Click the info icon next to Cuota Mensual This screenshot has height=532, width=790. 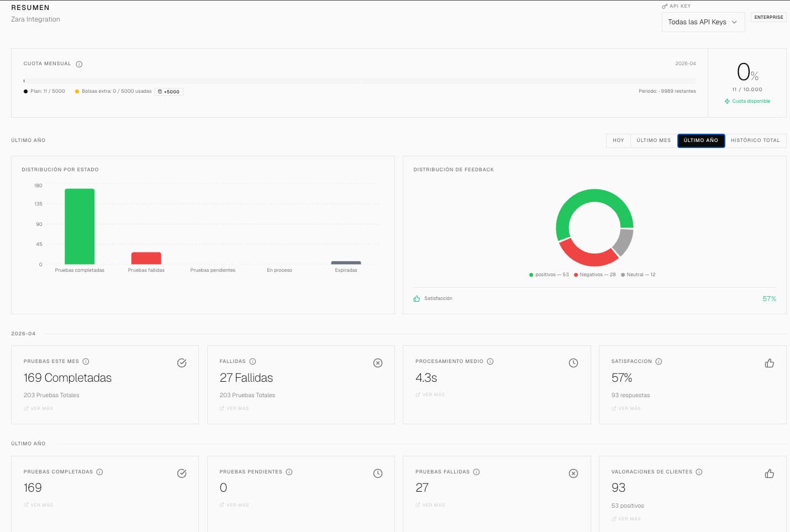pos(79,64)
